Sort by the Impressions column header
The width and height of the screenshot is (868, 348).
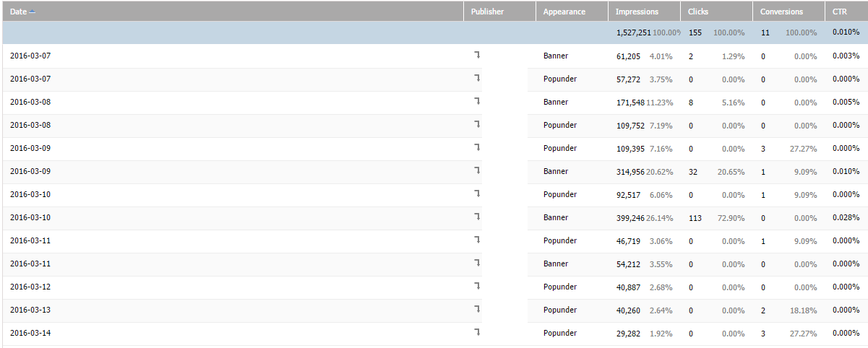click(x=637, y=12)
